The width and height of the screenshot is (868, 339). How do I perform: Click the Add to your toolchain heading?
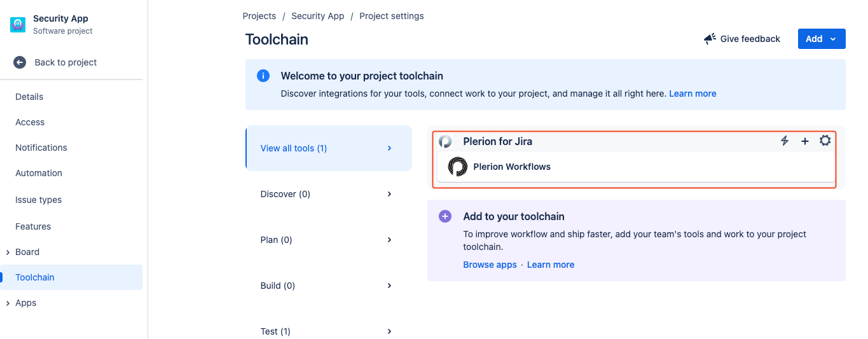[514, 216]
